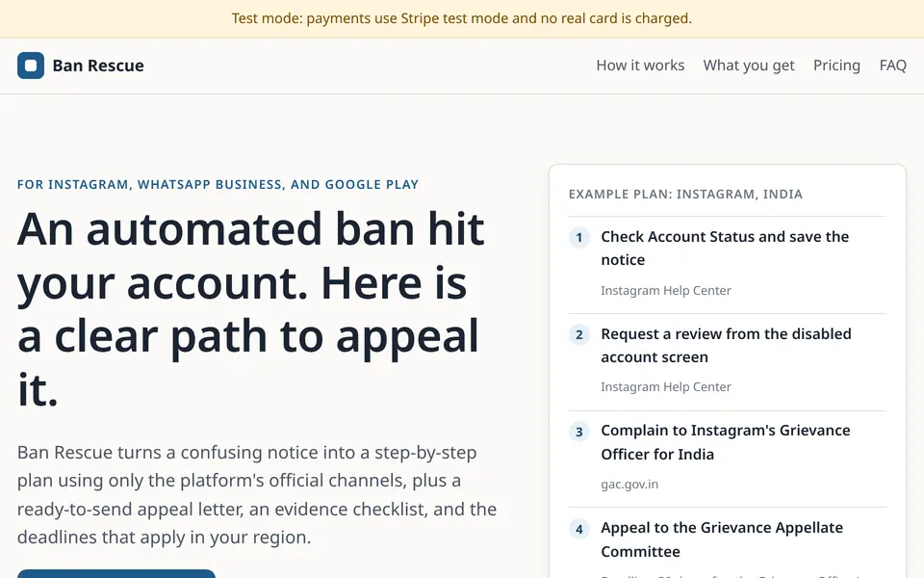Image resolution: width=924 pixels, height=578 pixels.
Task: Select step 3 number badge in example plan
Action: tap(578, 432)
